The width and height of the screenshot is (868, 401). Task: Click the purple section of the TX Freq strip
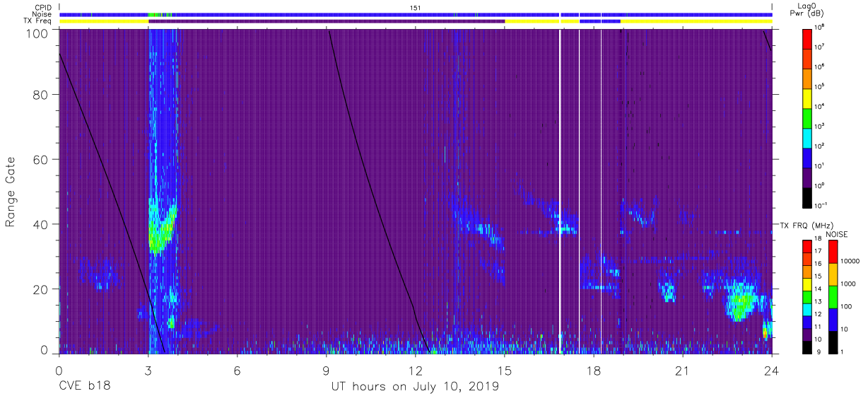pos(327,21)
